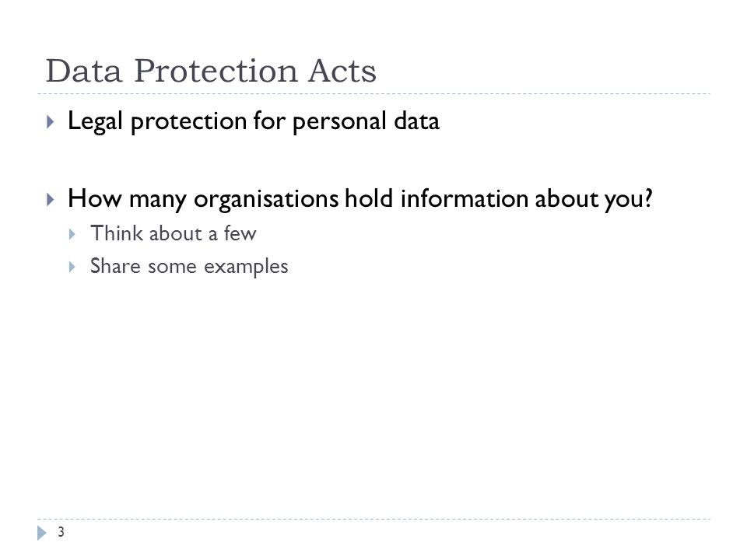
Task: Click the word Acts in the title
Action: click(x=342, y=71)
